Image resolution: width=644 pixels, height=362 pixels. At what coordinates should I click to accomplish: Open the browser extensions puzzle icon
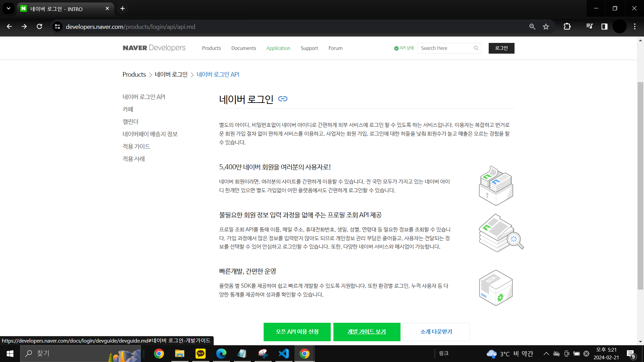567,27
